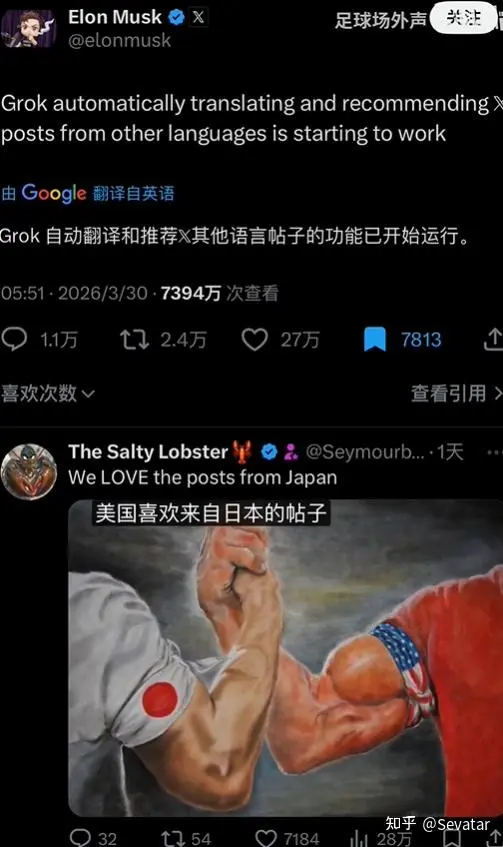Viewport: 503px width, 847px height.
Task: Tap the X affiliation badge beside Elon Musk
Action: tap(198, 17)
